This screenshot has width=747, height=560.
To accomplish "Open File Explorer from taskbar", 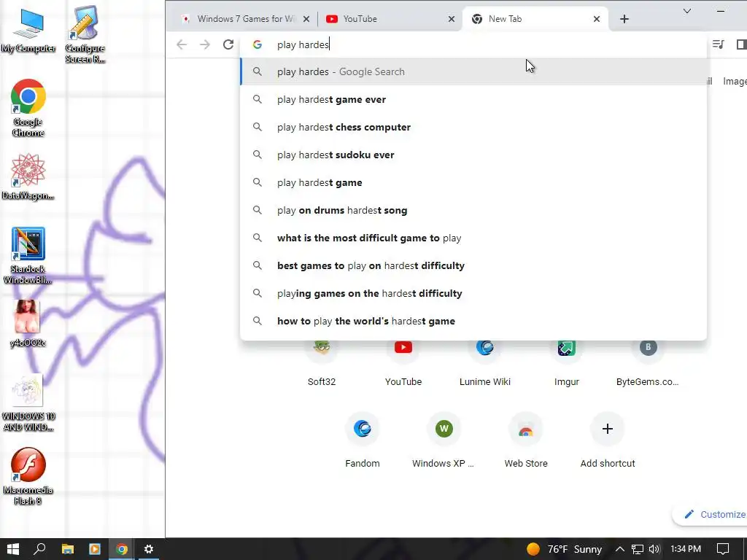I will click(67, 549).
